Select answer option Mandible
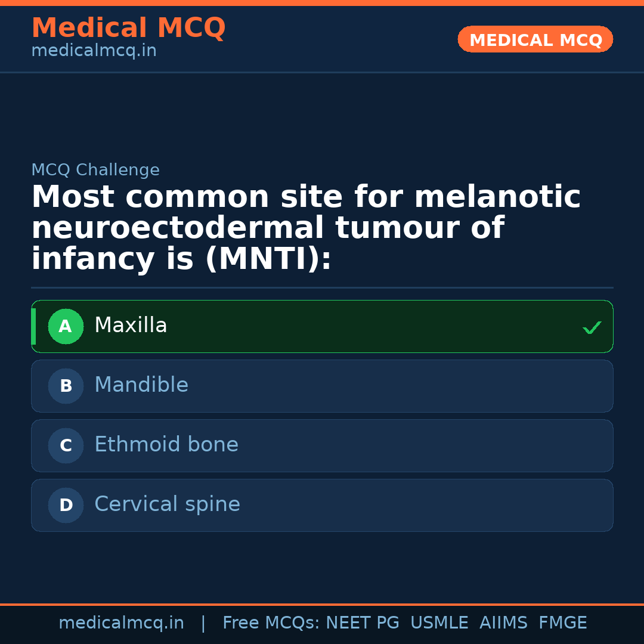 [322, 386]
